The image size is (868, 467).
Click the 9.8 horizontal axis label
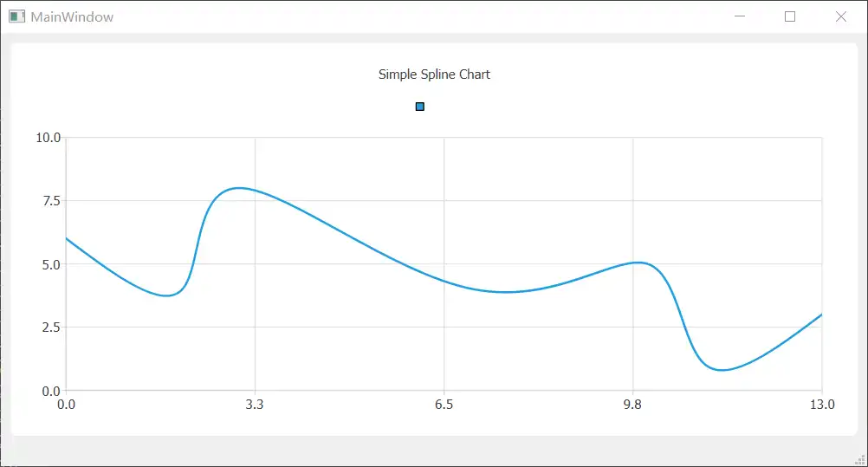[x=632, y=405]
